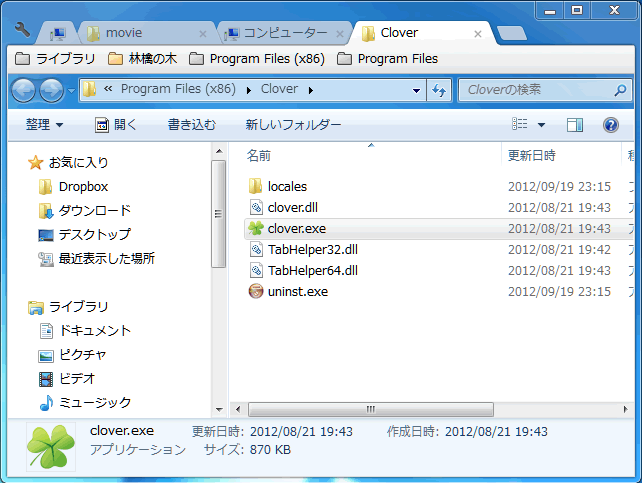Click the 開く open button
Viewport: 642px width, 483px height.
pyautogui.click(x=116, y=124)
